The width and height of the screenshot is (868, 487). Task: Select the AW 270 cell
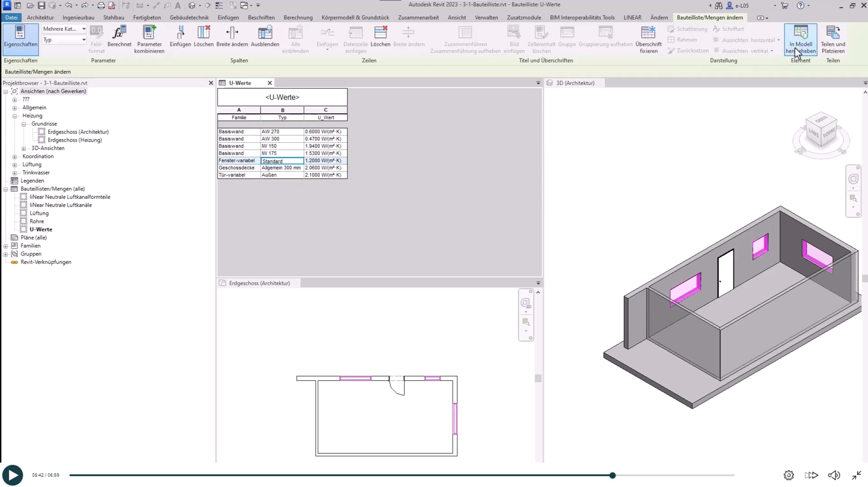coord(282,131)
